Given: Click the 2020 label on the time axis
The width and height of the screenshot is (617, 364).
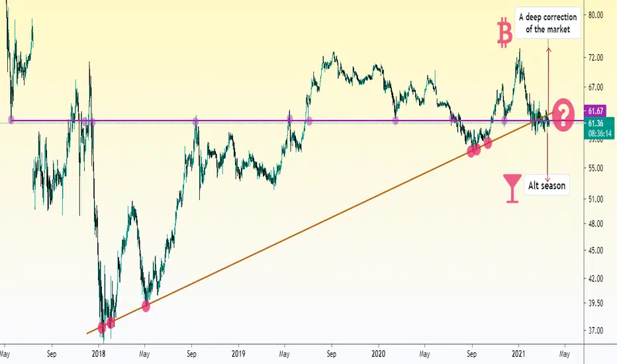Looking at the screenshot, I should 379,354.
